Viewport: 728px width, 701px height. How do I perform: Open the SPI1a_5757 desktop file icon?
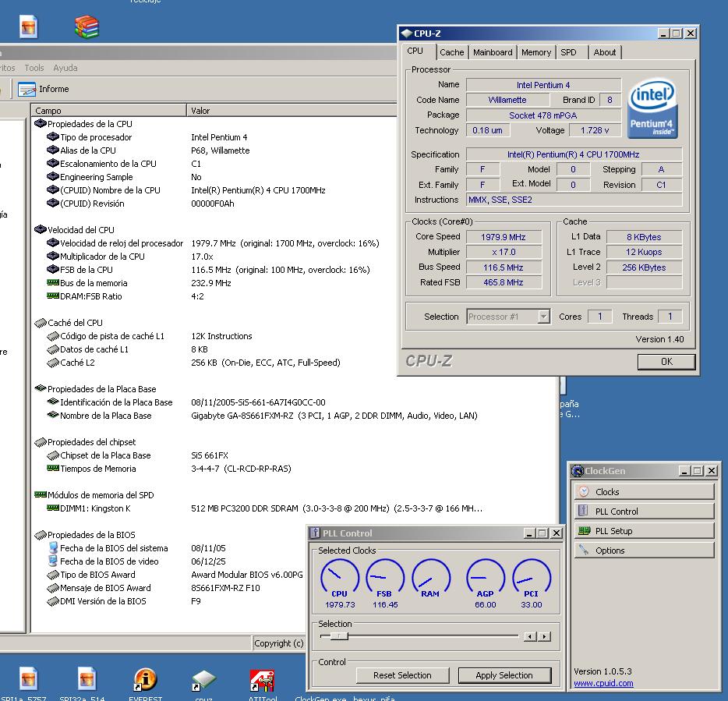[28, 678]
